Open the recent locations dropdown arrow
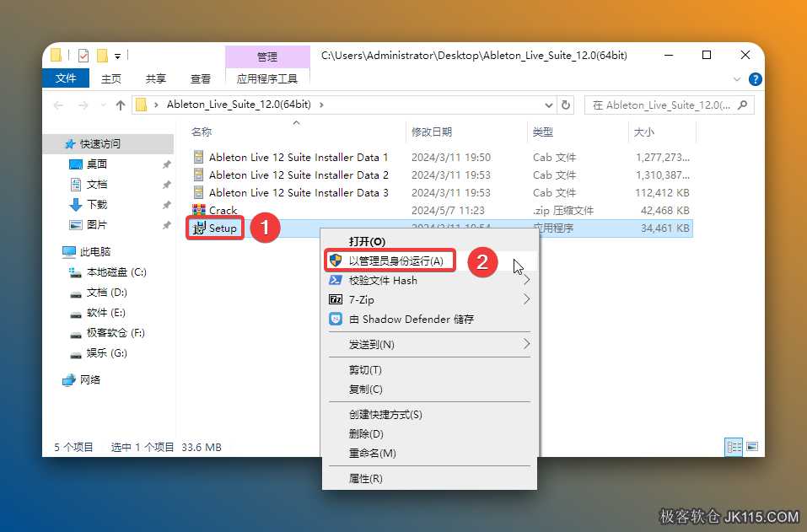 coord(103,105)
